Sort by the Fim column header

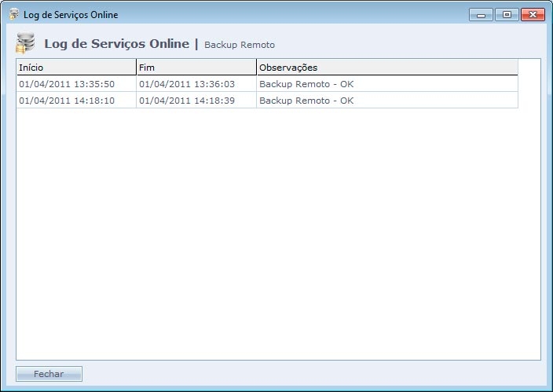tap(196, 68)
